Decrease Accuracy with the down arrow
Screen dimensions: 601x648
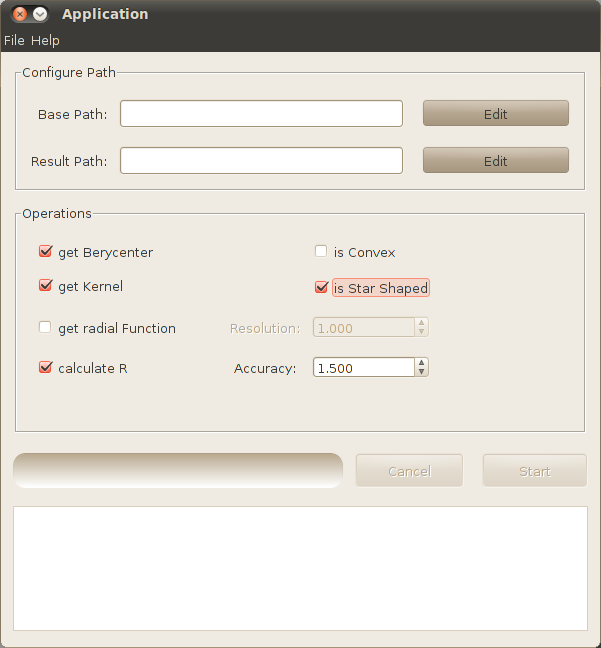point(421,372)
